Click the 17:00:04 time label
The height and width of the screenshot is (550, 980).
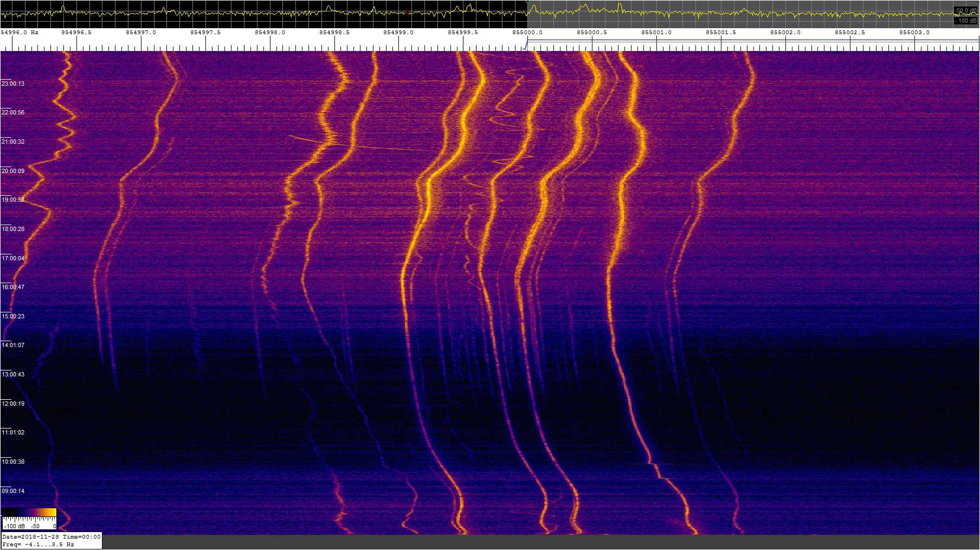click(13, 258)
